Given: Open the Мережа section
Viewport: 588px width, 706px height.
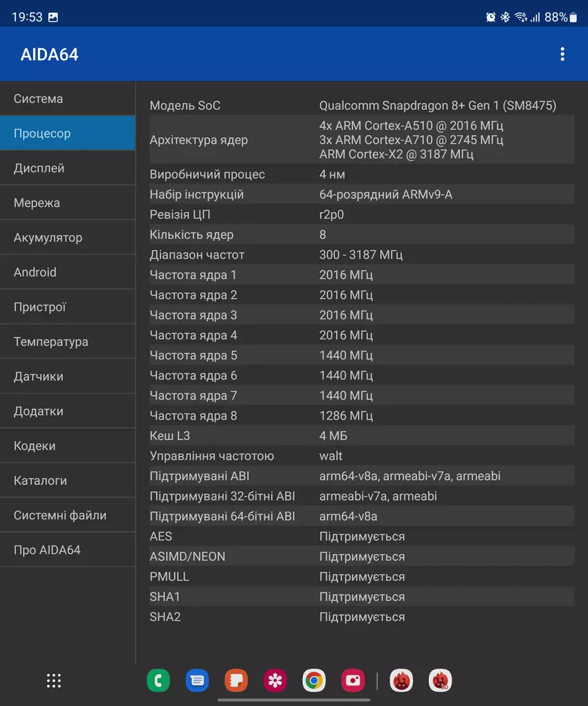Looking at the screenshot, I should click(68, 203).
